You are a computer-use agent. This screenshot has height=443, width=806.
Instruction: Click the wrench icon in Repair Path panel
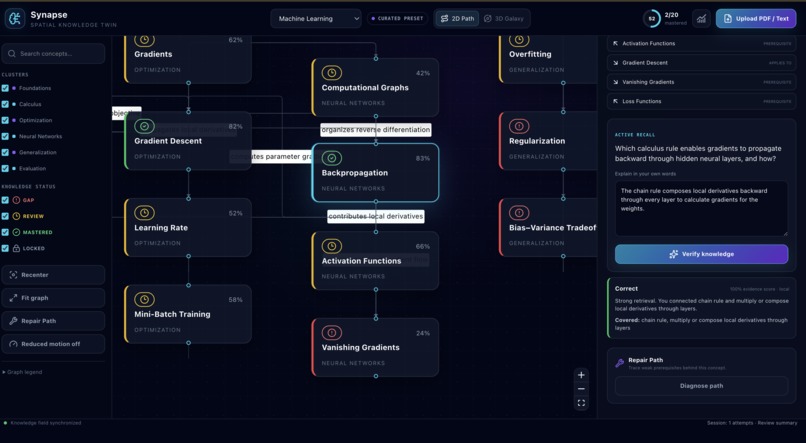tap(619, 363)
